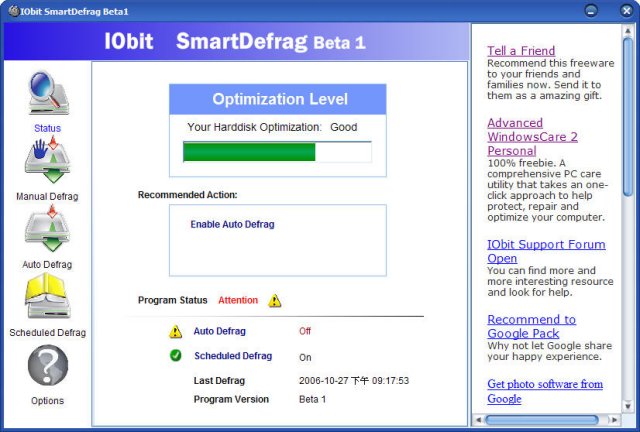Open the Auto Defrag status link
Image resolution: width=640 pixels, height=432 pixels.
point(219,331)
